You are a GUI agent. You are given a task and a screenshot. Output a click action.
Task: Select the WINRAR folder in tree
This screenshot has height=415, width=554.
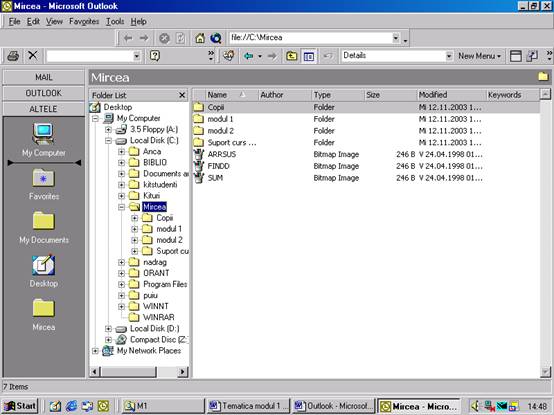coord(159,318)
